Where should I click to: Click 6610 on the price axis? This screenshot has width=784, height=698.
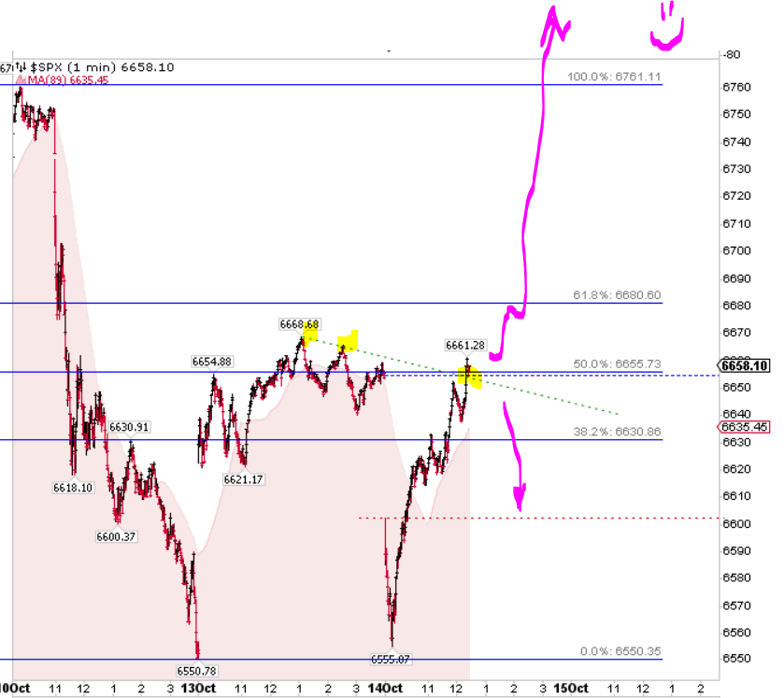click(x=736, y=496)
